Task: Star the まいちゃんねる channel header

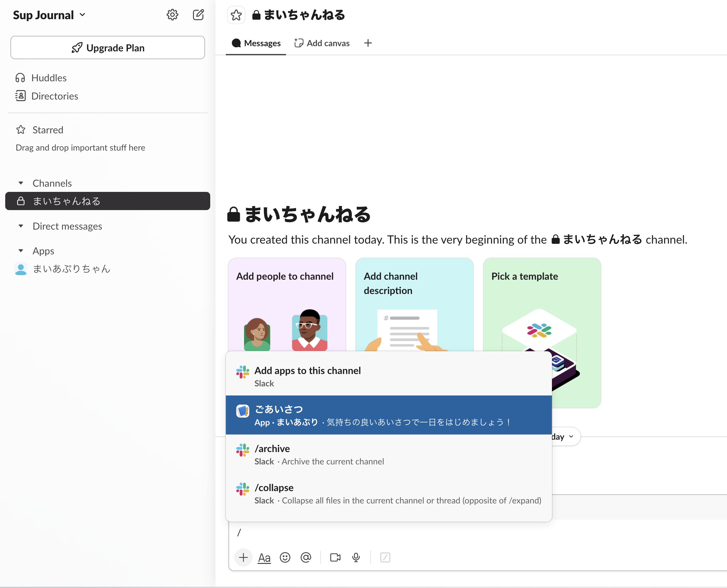Action: [236, 15]
